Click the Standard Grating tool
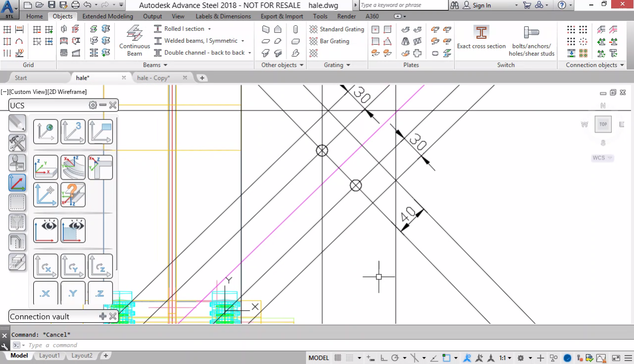Screen dimensions: 634x364 337,29
